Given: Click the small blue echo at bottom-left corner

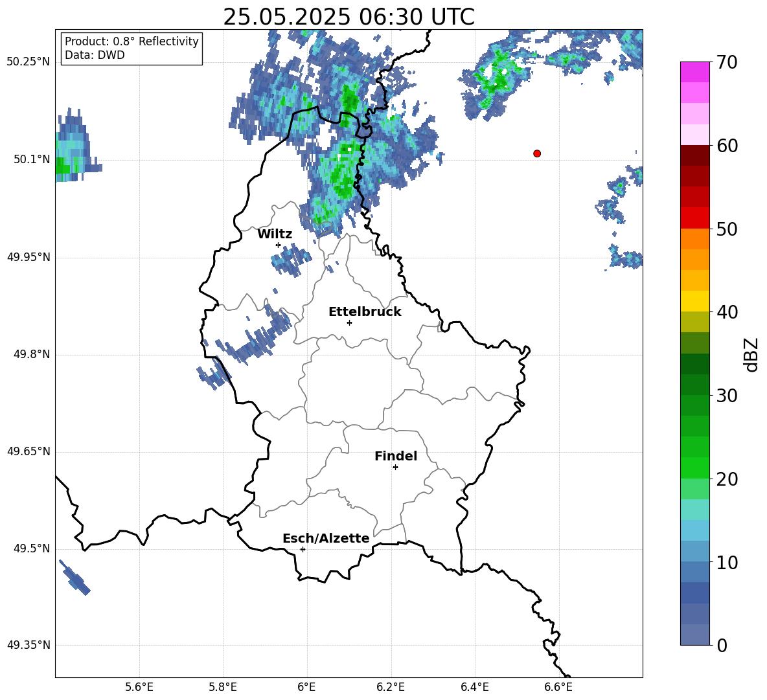Looking at the screenshot, I should pyautogui.click(x=75, y=578).
